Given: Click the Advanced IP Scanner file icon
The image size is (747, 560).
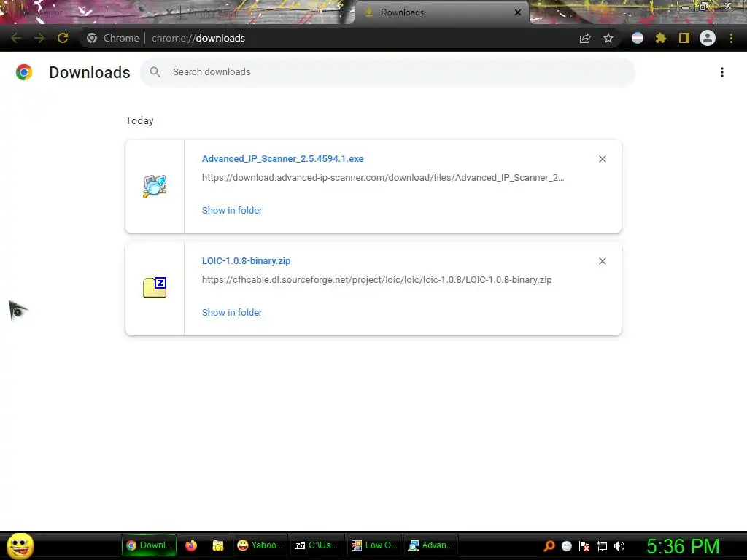Looking at the screenshot, I should [155, 186].
